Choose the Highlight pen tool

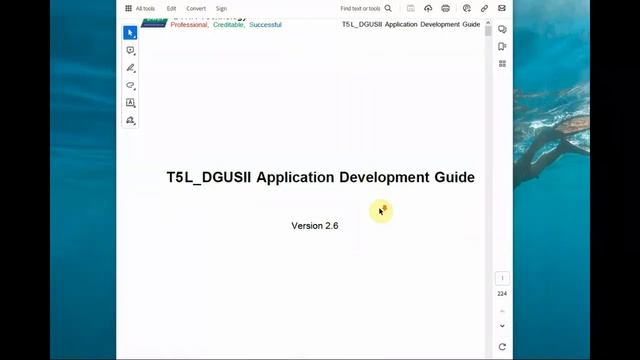[x=130, y=68]
